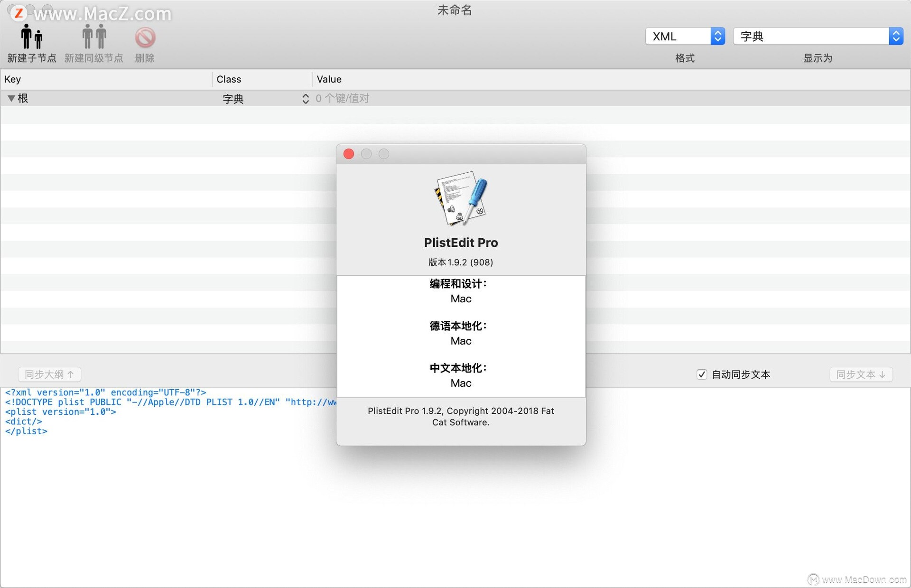Open the 显示为 (display as) 字典 dropdown
Image resolution: width=911 pixels, height=588 pixels.
point(818,36)
